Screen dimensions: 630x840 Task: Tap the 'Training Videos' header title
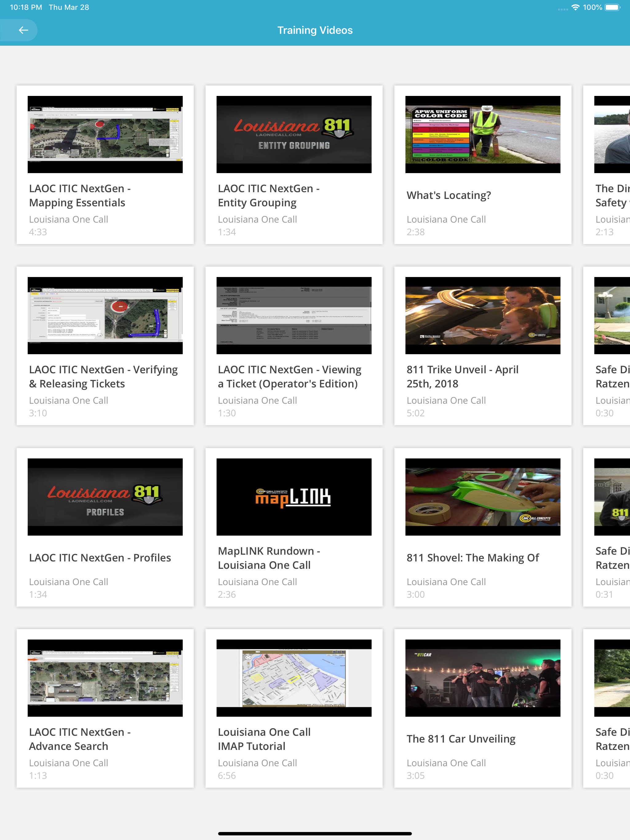click(315, 30)
